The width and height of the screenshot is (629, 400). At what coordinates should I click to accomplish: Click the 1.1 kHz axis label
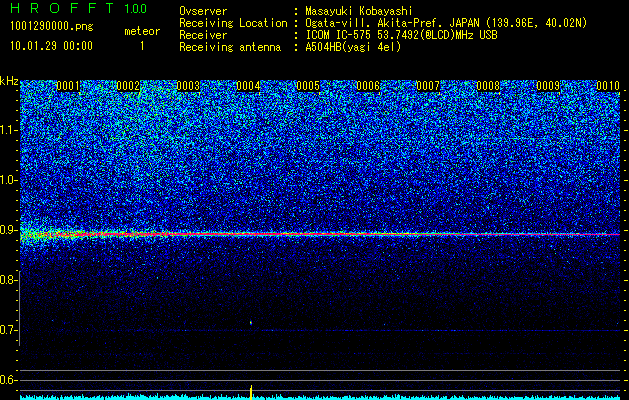point(8,130)
